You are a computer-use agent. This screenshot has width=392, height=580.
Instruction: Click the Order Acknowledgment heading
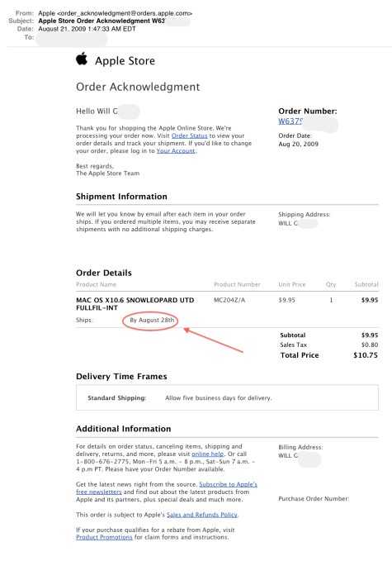click(138, 87)
